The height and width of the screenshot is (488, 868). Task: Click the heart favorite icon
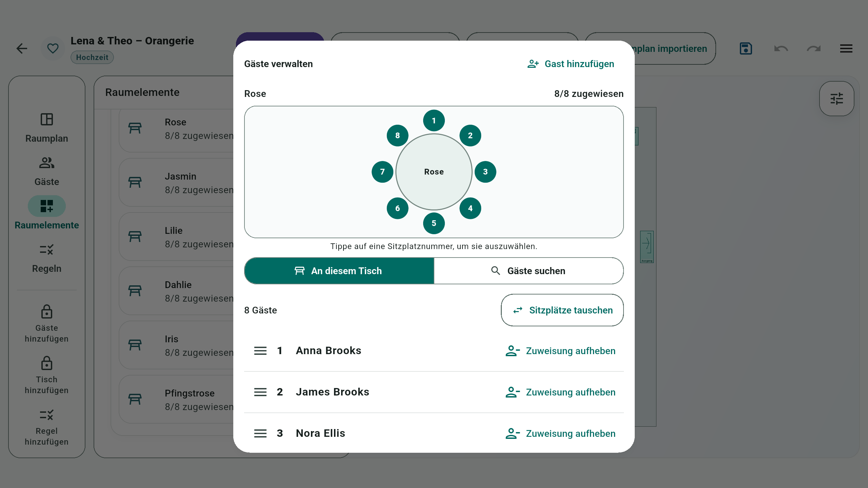(53, 48)
